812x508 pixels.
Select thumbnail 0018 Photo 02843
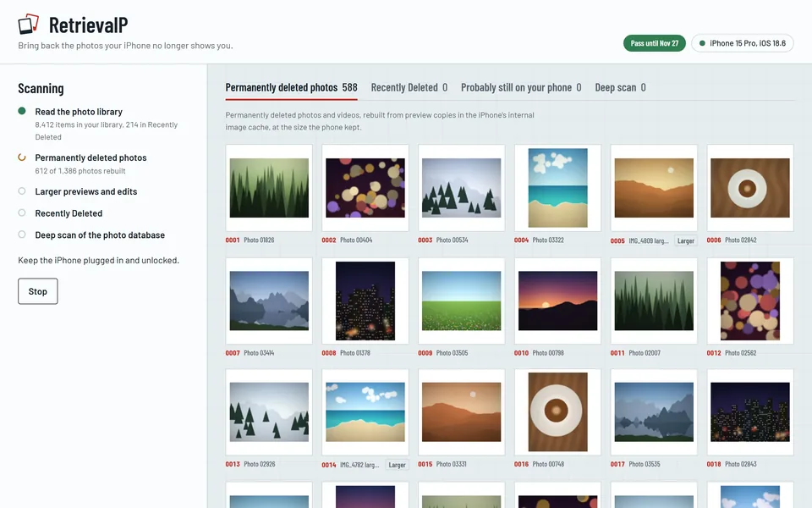pos(750,412)
